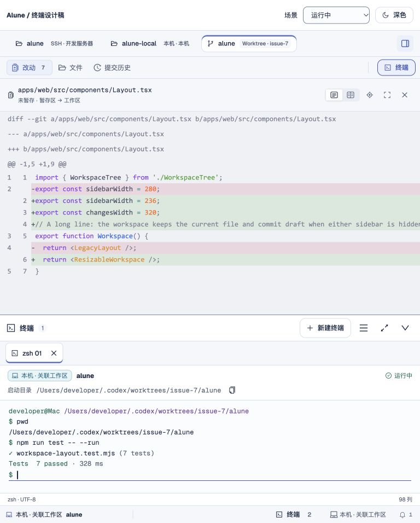This screenshot has width=420, height=523.
Task: Click the 本机·关联工作区 badge in terminal header
Action: tap(40, 376)
